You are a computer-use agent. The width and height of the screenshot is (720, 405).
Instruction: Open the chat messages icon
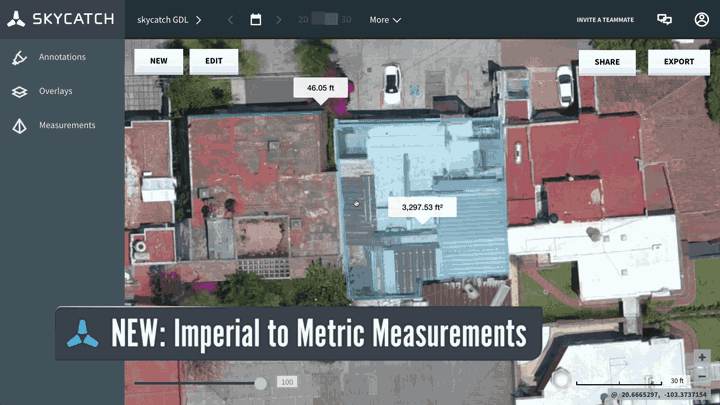click(664, 19)
